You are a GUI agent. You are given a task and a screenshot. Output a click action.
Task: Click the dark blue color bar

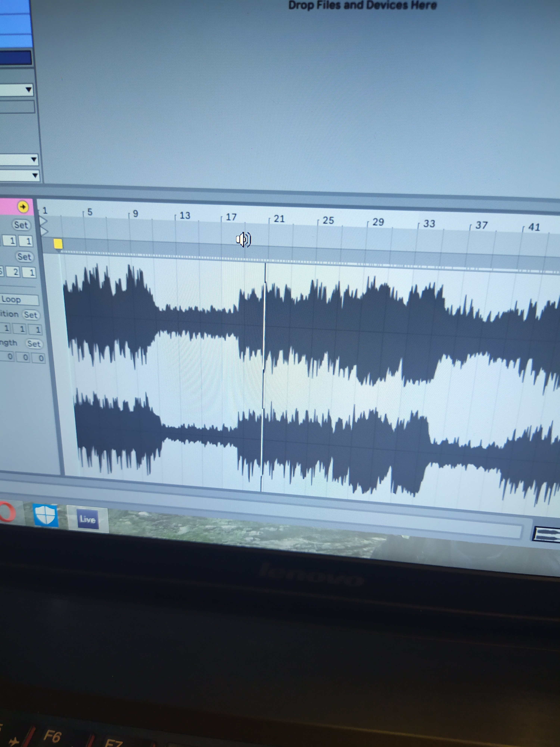pyautogui.click(x=16, y=58)
